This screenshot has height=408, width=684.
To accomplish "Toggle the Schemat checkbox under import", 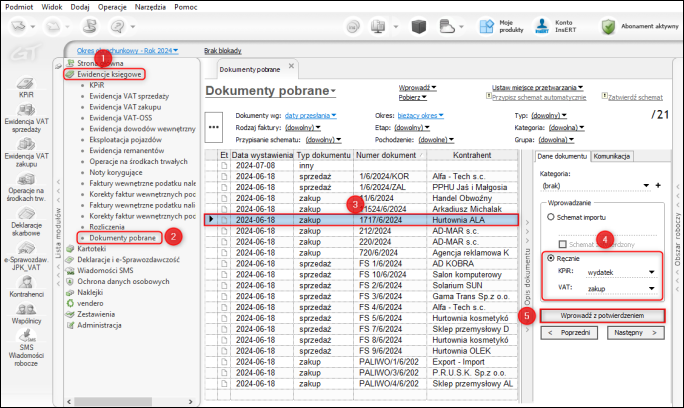I will click(561, 243).
